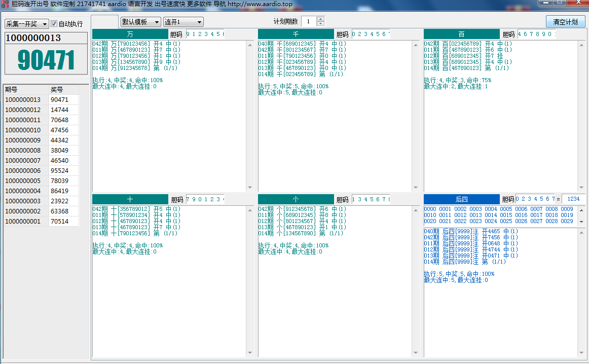Screen dimensions: 589x364
Task: Select row 1000000007 in results list
Action: [42, 160]
